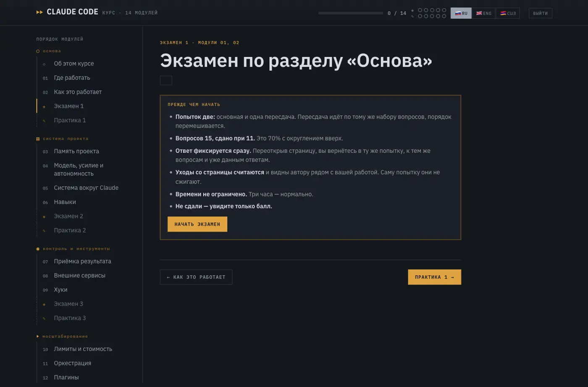This screenshot has height=387, width=588.
Task: Click the diamond icon beside Экзамен 1
Action: (44, 107)
